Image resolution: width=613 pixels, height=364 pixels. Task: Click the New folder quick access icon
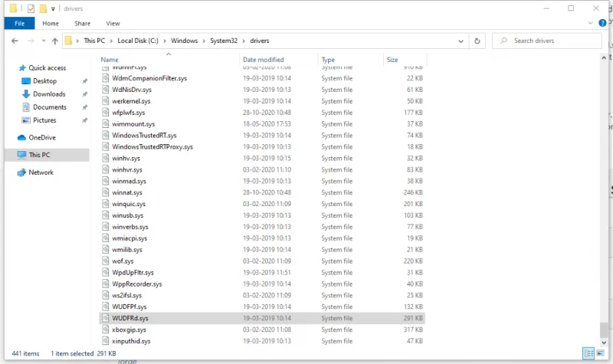(43, 8)
